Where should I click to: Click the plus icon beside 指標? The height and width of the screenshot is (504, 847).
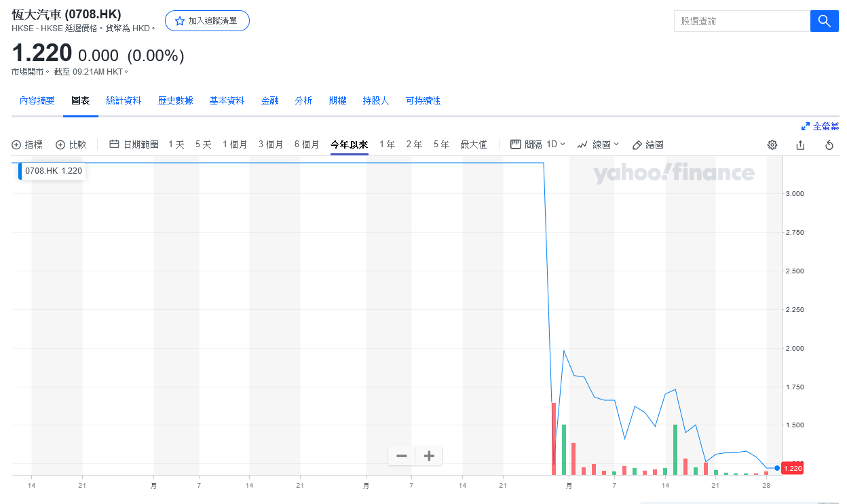tap(17, 144)
